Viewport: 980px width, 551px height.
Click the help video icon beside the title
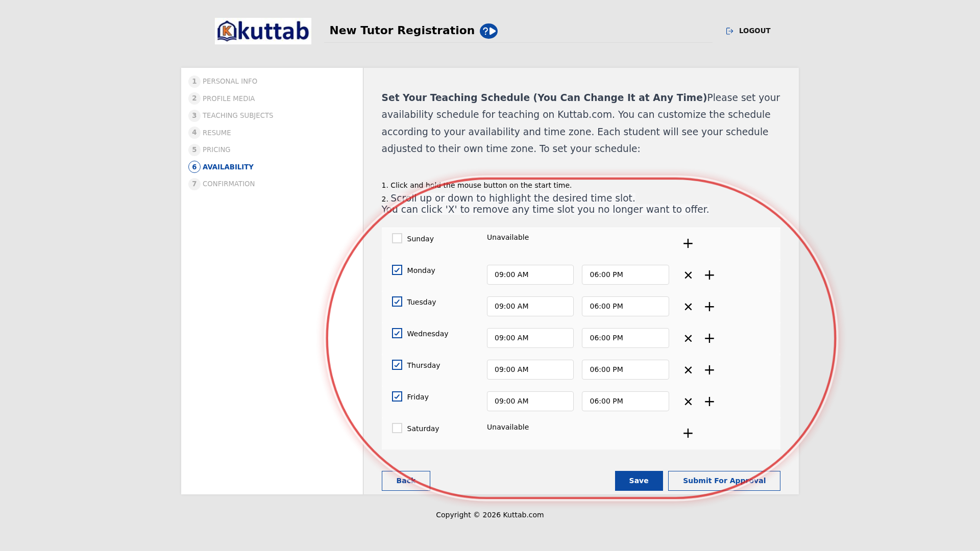coord(488,31)
